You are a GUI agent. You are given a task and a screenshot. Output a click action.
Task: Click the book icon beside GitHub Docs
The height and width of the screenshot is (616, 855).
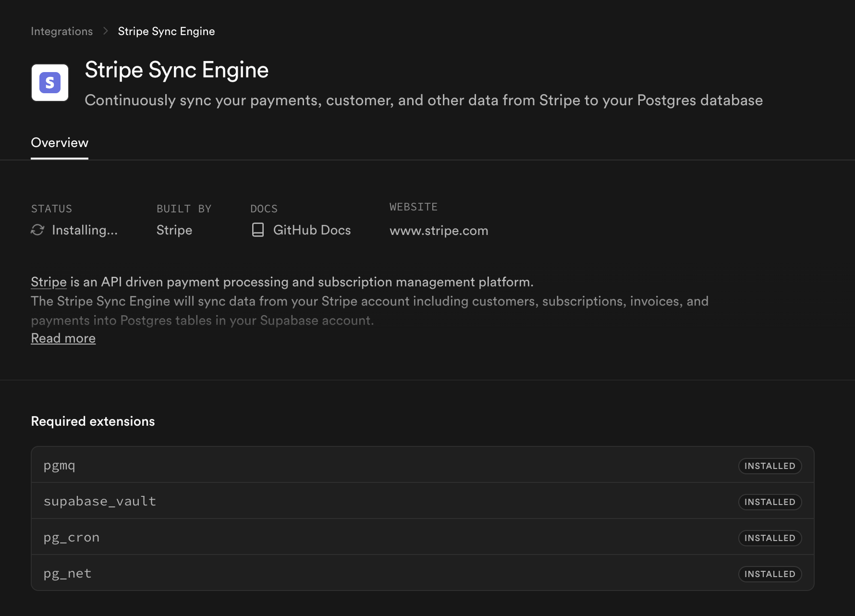pyautogui.click(x=258, y=230)
